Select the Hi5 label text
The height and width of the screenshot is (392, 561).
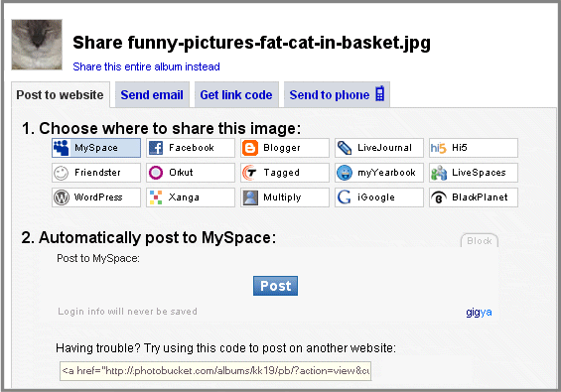pyautogui.click(x=460, y=148)
